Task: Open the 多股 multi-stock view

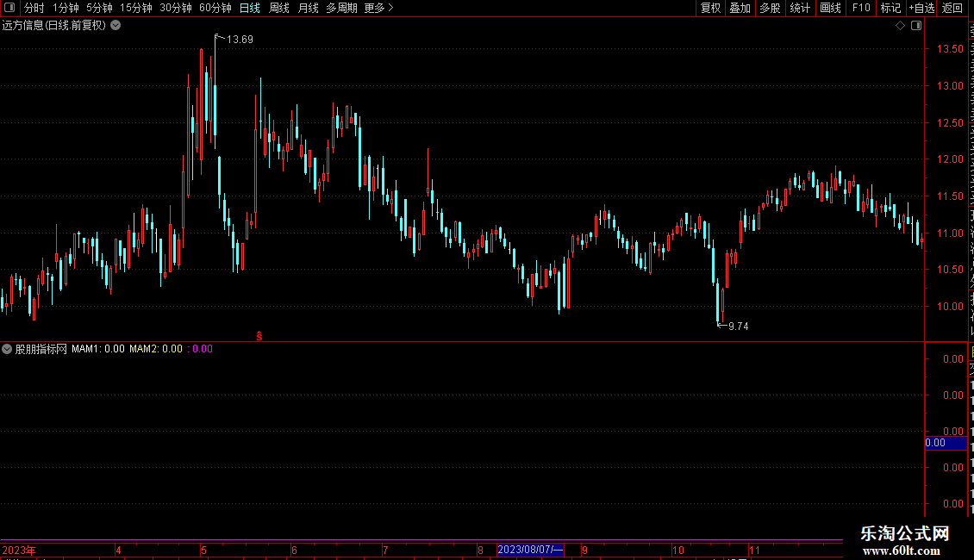Action: (x=771, y=8)
